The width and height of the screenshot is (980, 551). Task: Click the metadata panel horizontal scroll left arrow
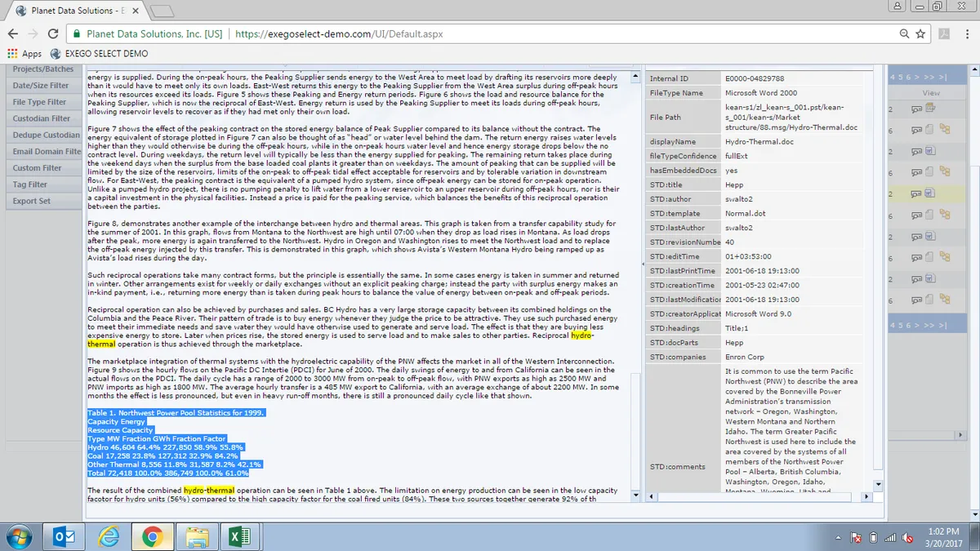(653, 495)
